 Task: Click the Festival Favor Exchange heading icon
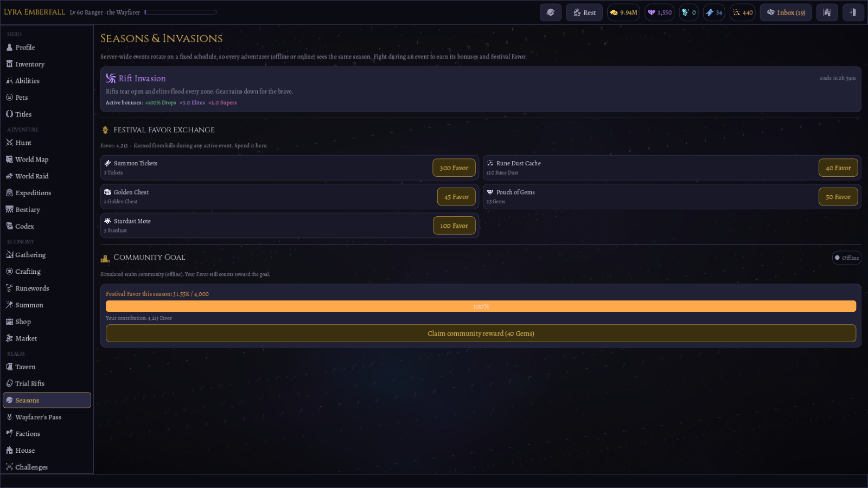click(x=105, y=130)
